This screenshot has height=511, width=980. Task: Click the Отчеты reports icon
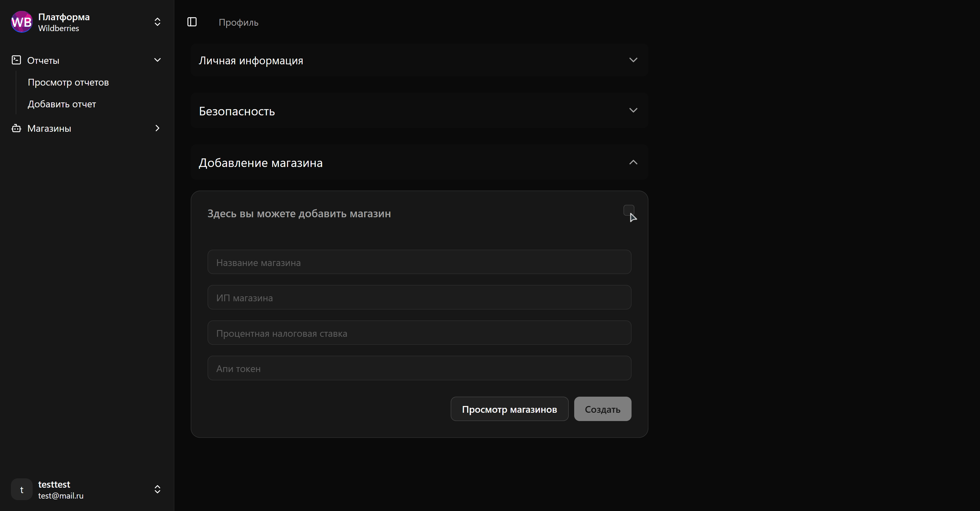click(16, 60)
